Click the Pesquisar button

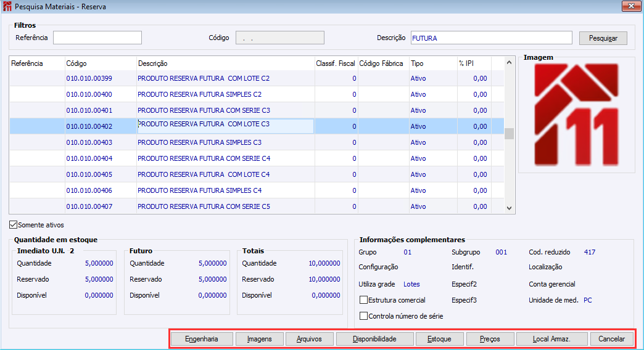pos(603,38)
